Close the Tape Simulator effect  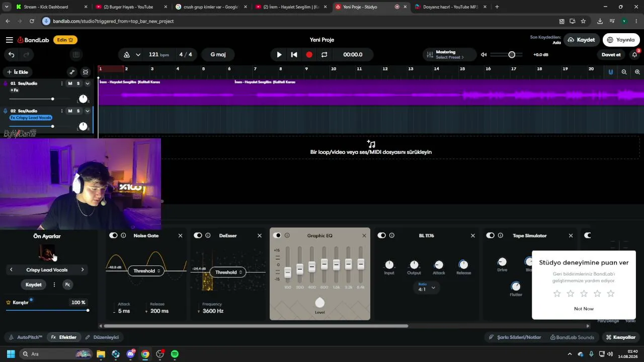[571, 235]
